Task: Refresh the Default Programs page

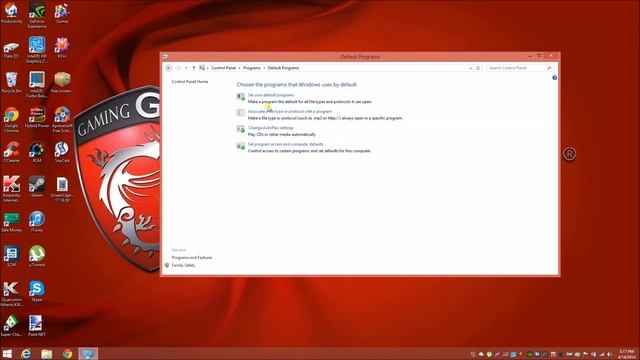Action: tap(478, 68)
